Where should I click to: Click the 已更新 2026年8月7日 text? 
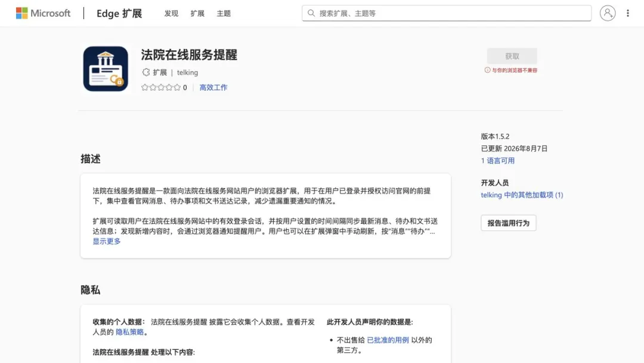(514, 149)
